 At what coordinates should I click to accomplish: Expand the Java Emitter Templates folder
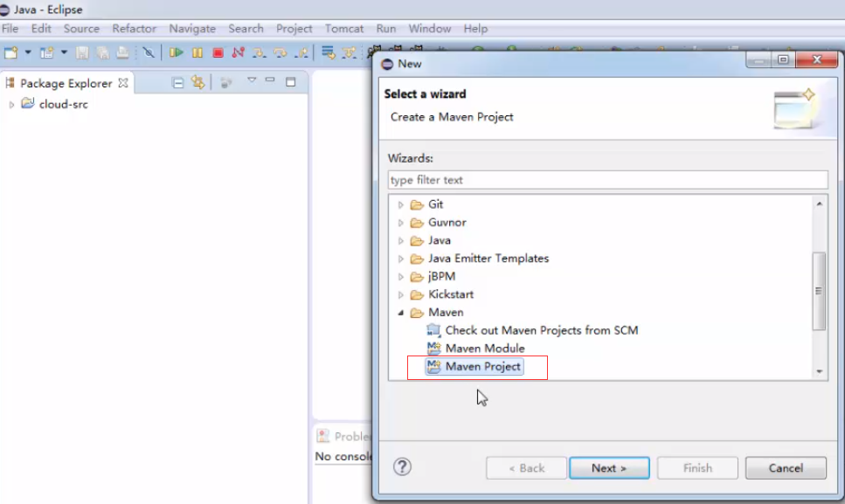point(400,259)
